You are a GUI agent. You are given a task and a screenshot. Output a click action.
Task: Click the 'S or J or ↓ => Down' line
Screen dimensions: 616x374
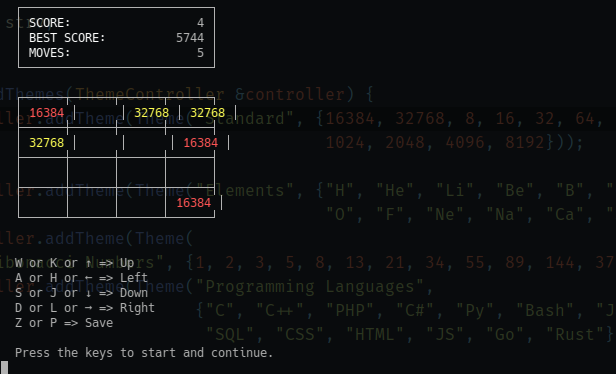coord(81,293)
